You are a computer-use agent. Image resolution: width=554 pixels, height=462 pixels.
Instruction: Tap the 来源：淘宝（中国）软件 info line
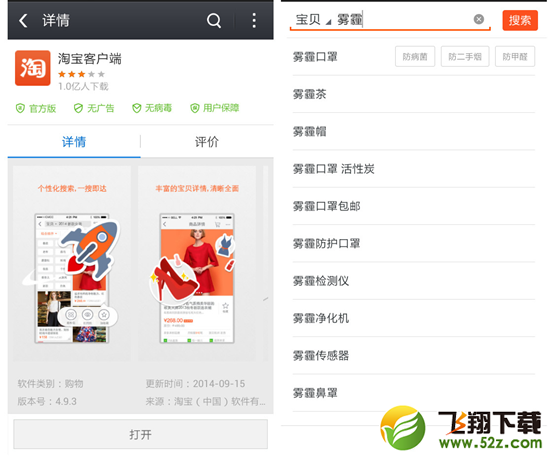[205, 401]
